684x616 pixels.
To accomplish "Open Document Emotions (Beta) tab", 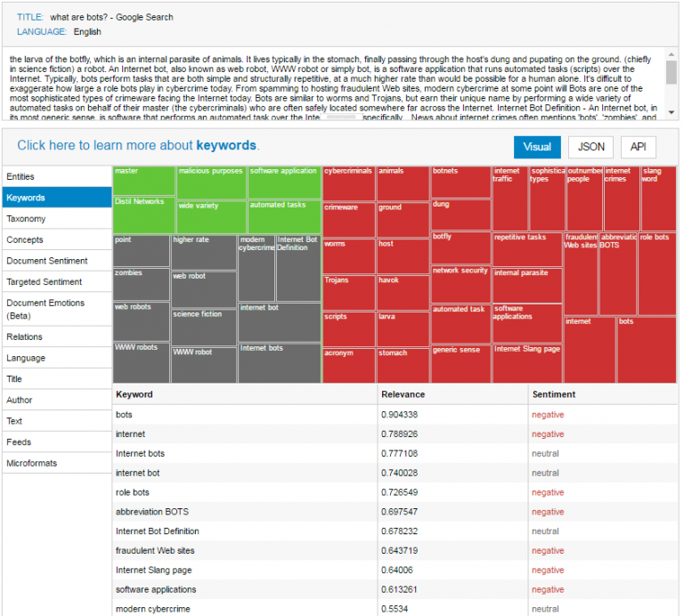I will [x=57, y=309].
